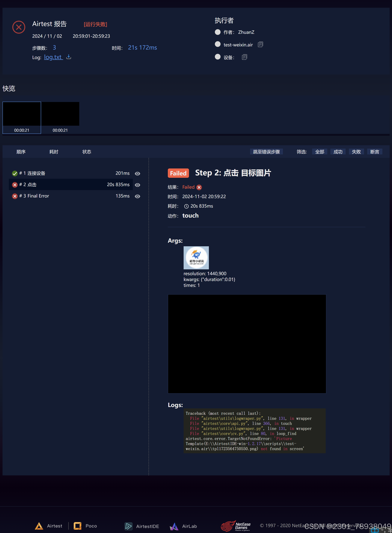Click the NetEase Games logo

(235, 526)
